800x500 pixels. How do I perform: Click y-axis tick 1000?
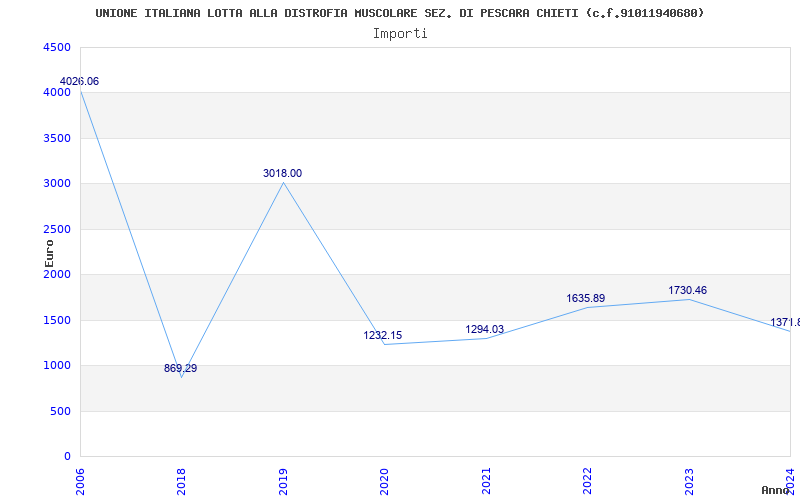(x=57, y=366)
